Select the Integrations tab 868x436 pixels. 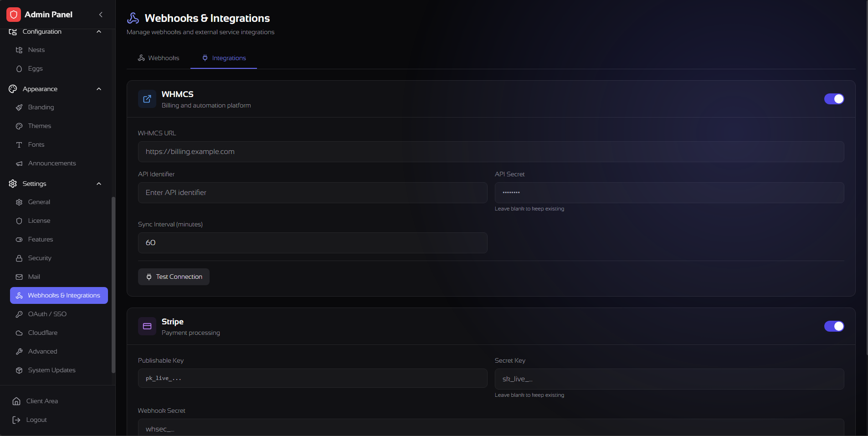coord(224,58)
